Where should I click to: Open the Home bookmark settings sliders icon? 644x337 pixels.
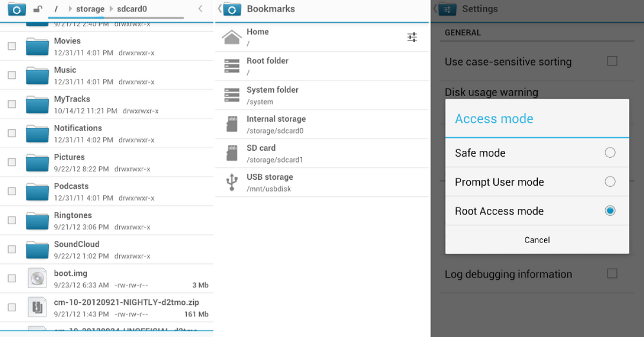point(412,37)
